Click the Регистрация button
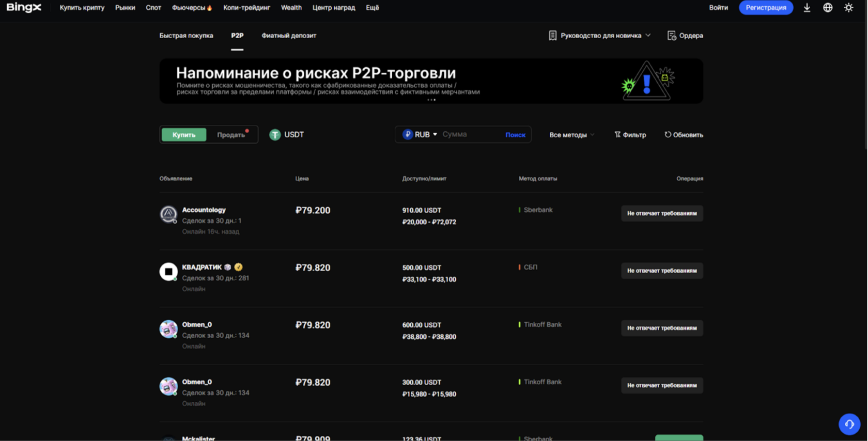Viewport: 868px width, 441px height. click(766, 8)
